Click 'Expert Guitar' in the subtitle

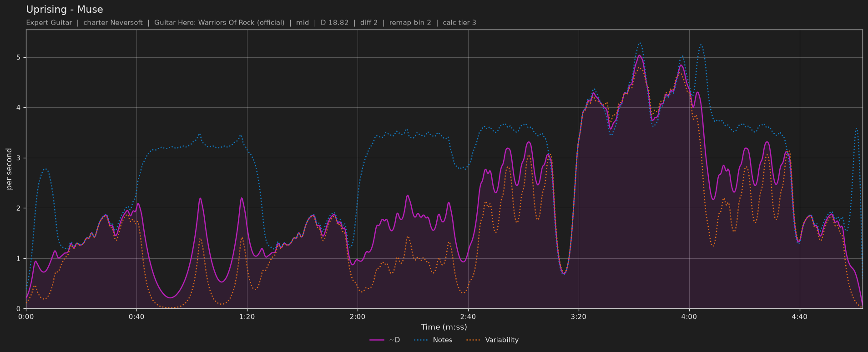click(49, 22)
